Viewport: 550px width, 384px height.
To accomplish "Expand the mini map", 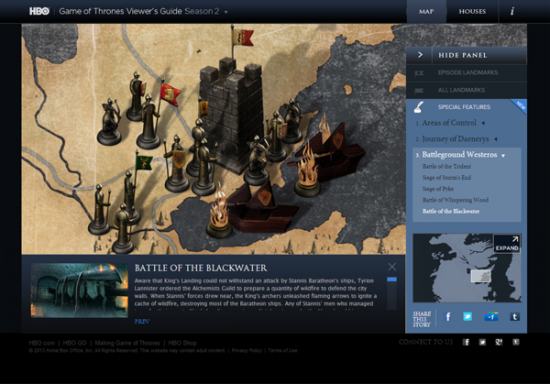I will click(507, 244).
